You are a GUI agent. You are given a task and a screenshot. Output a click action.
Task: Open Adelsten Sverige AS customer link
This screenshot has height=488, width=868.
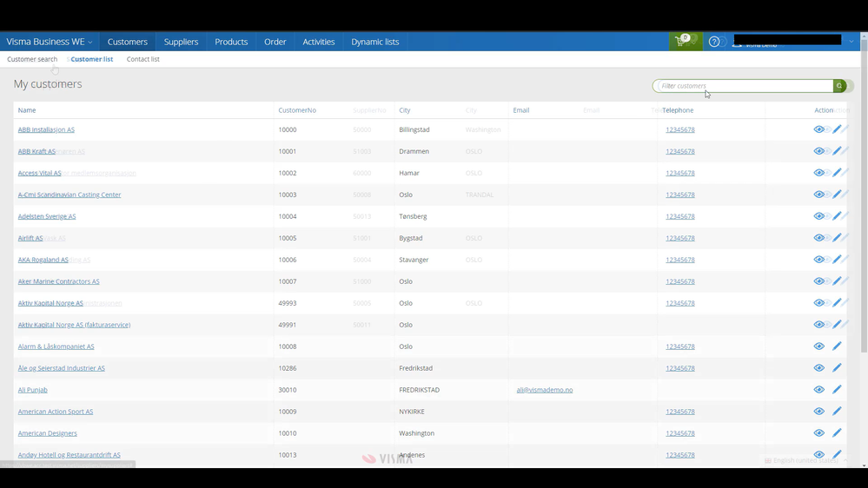(47, 216)
